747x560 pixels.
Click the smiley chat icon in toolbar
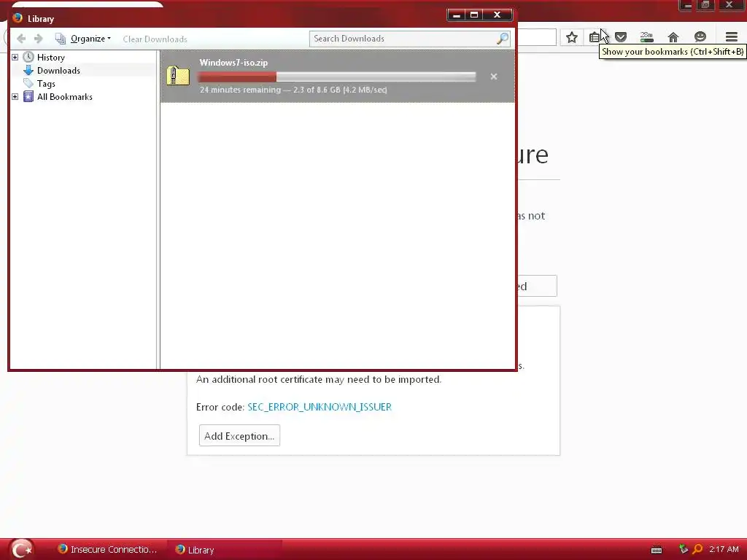(x=700, y=37)
